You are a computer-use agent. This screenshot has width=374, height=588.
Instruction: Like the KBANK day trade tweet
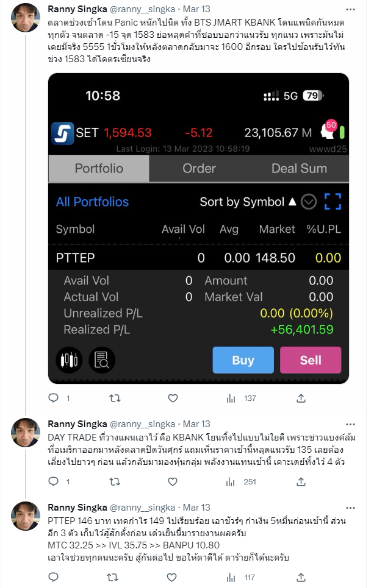click(173, 481)
